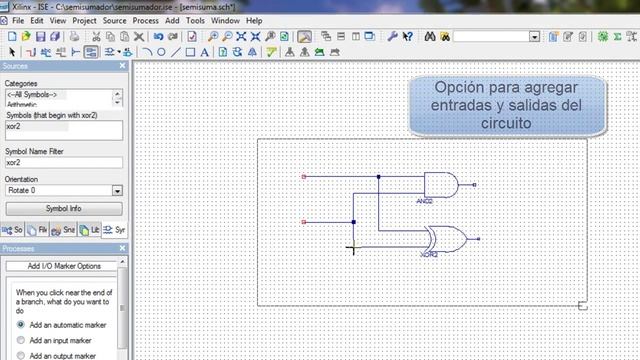Select Add an automatic marker option
The width and height of the screenshot is (640, 360).
tap(21, 325)
